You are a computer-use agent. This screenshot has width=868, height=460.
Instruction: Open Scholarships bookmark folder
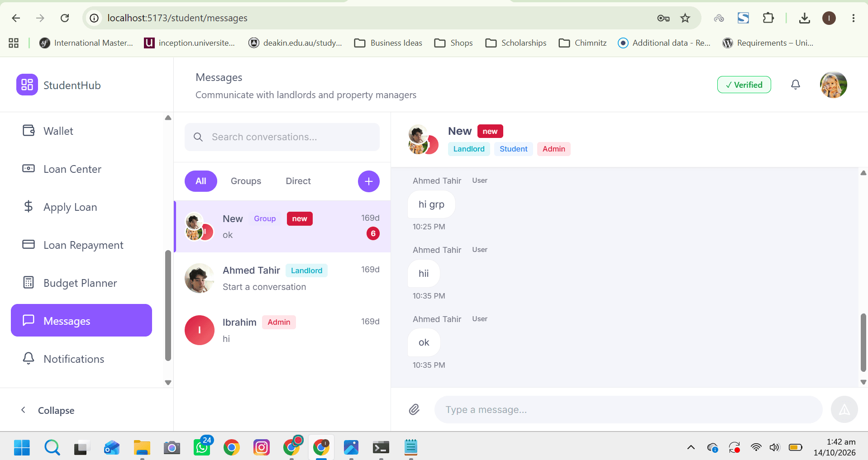pos(516,43)
